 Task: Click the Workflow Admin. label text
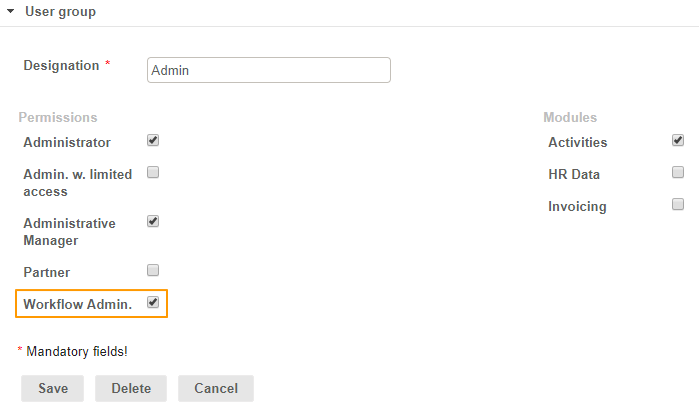point(77,304)
